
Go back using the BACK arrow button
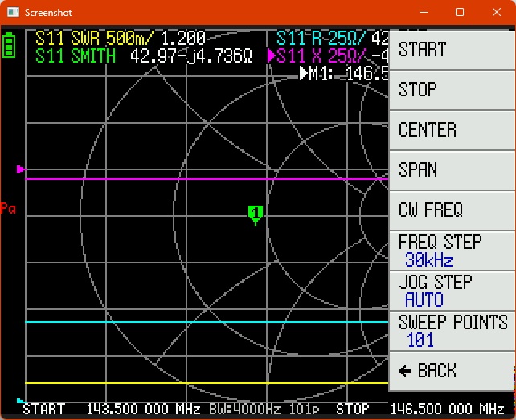(x=451, y=371)
